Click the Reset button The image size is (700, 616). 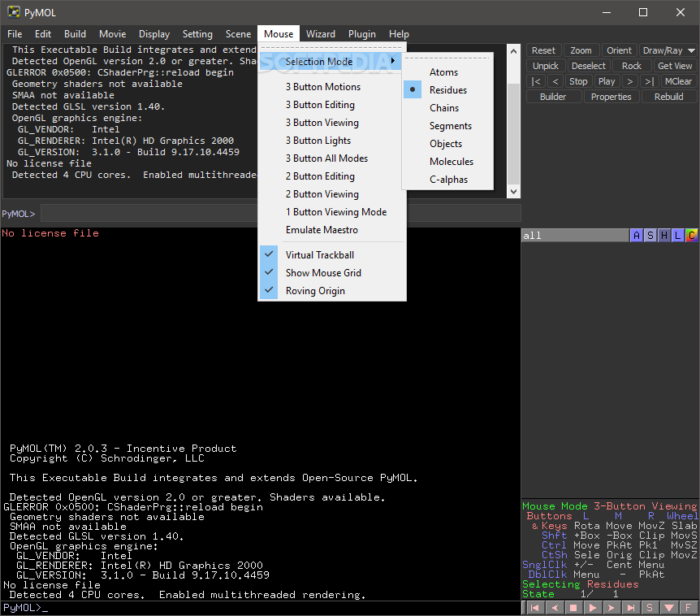coord(543,50)
